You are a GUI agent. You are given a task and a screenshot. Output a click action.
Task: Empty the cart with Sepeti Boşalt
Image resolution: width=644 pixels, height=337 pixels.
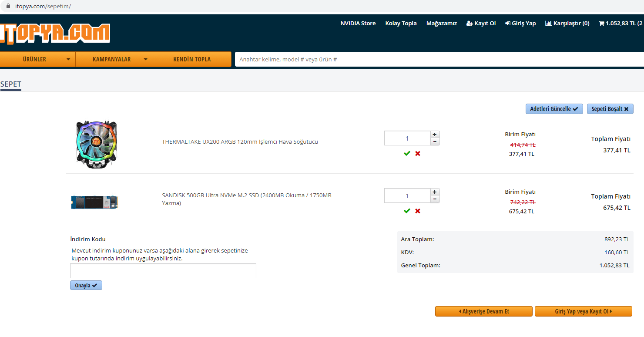610,109
